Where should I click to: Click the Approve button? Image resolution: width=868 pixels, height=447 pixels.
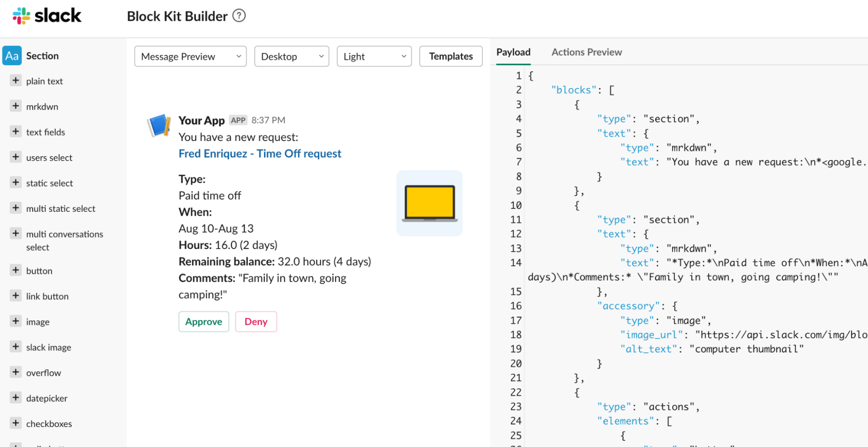203,322
